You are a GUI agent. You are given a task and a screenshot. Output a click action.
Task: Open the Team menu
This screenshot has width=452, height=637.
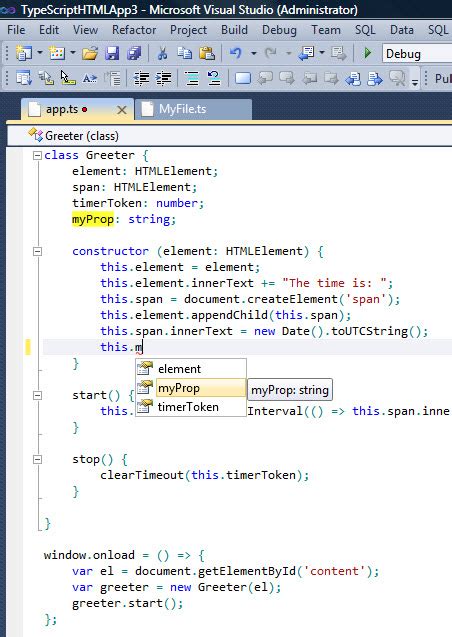coord(326,30)
